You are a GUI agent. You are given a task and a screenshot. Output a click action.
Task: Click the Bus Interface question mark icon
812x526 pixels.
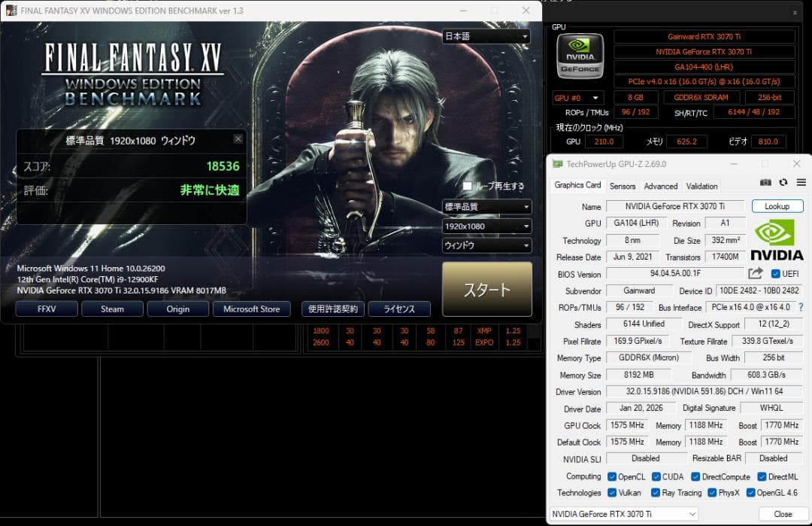tap(801, 307)
